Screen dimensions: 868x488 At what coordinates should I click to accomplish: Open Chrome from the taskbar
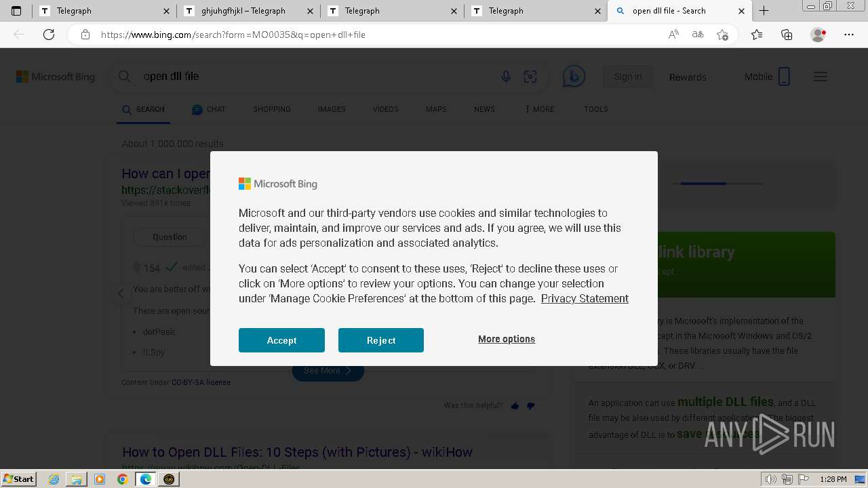[122, 479]
